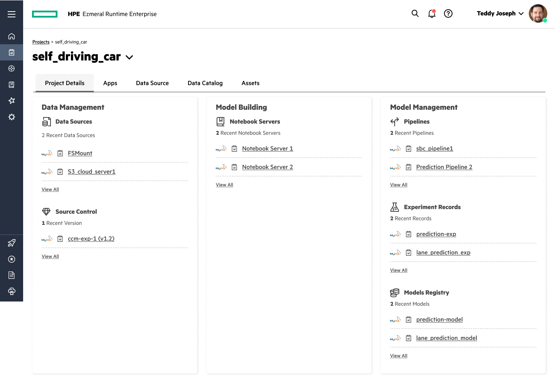Select the circled star sidebar icon
This screenshot has width=555, height=392.
click(12, 259)
